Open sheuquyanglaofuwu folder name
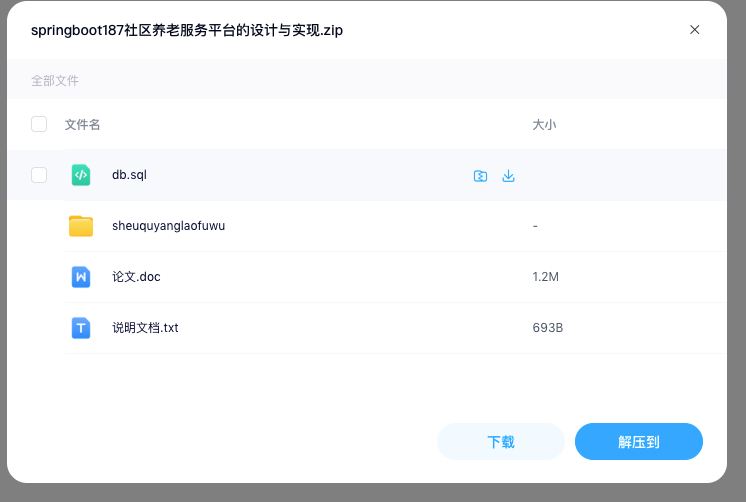This screenshot has height=502, width=746. tap(168, 226)
